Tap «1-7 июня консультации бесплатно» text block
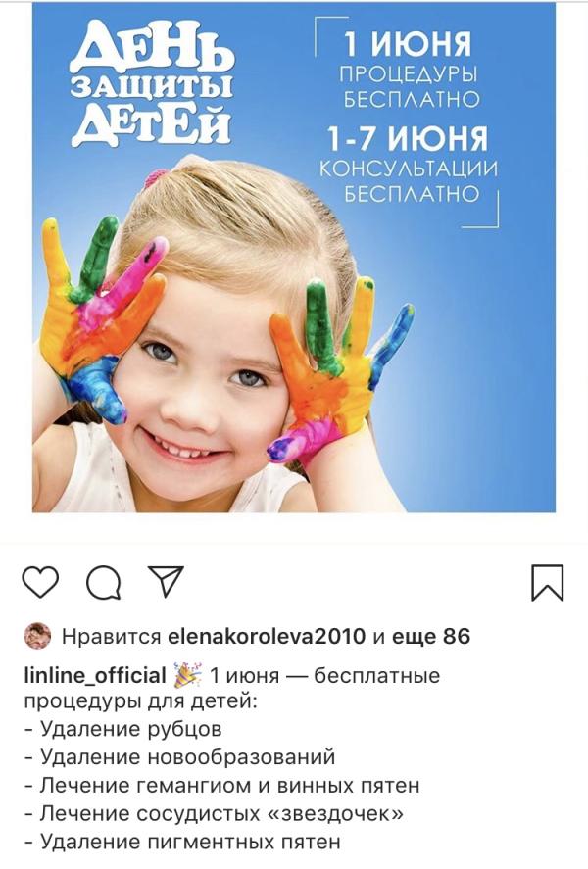 pyautogui.click(x=409, y=164)
